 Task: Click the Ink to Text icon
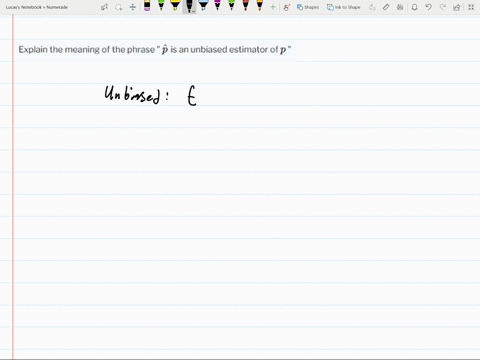point(372,7)
